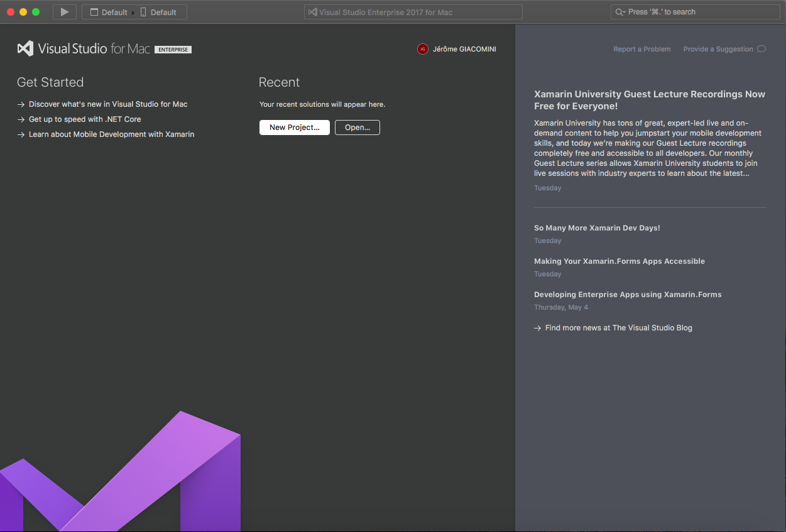This screenshot has width=786, height=532.
Task: Click the New Project... button
Action: click(295, 128)
